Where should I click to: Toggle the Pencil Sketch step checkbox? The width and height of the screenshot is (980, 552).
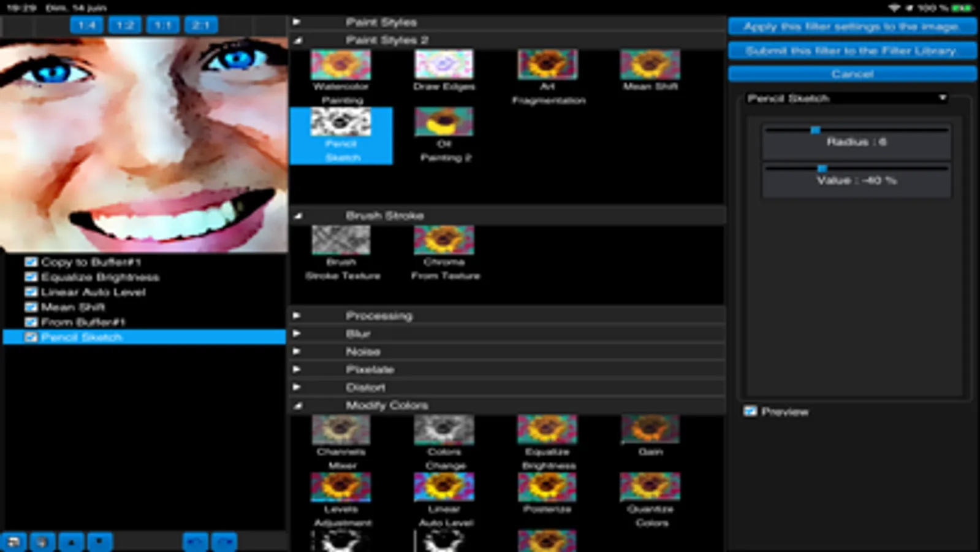(31, 337)
